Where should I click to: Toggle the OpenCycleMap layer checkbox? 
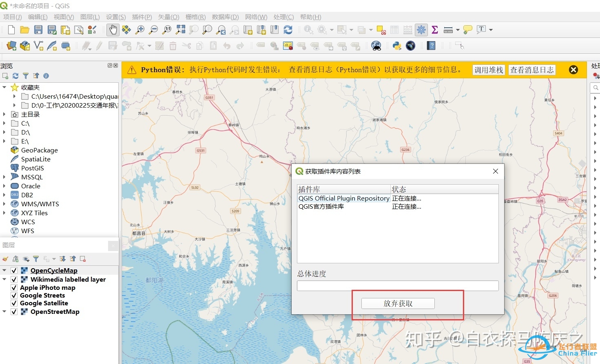[14, 271]
